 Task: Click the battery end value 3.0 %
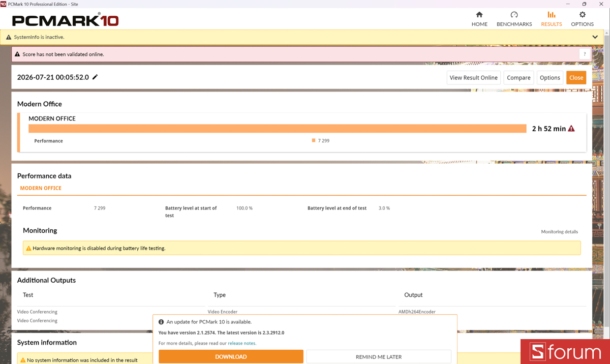(x=384, y=208)
